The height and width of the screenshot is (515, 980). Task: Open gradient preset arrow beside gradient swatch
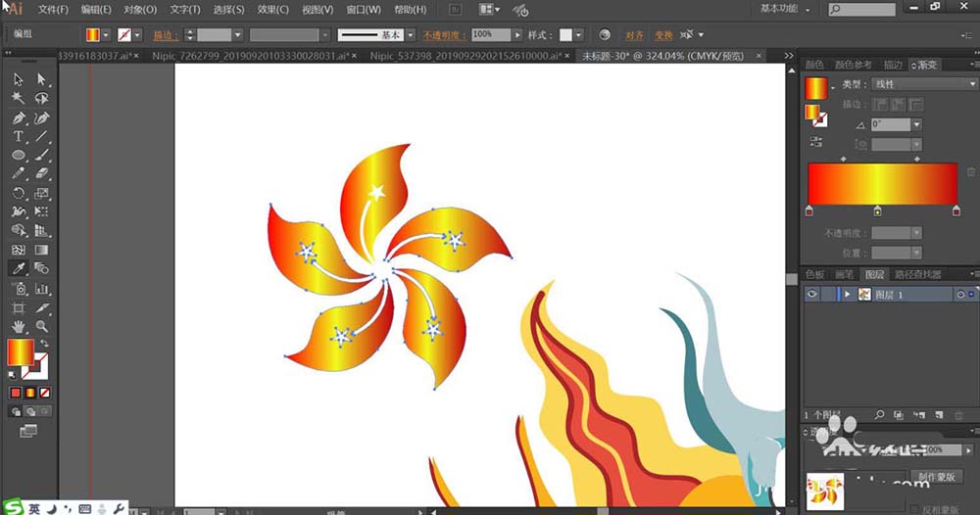click(x=833, y=88)
